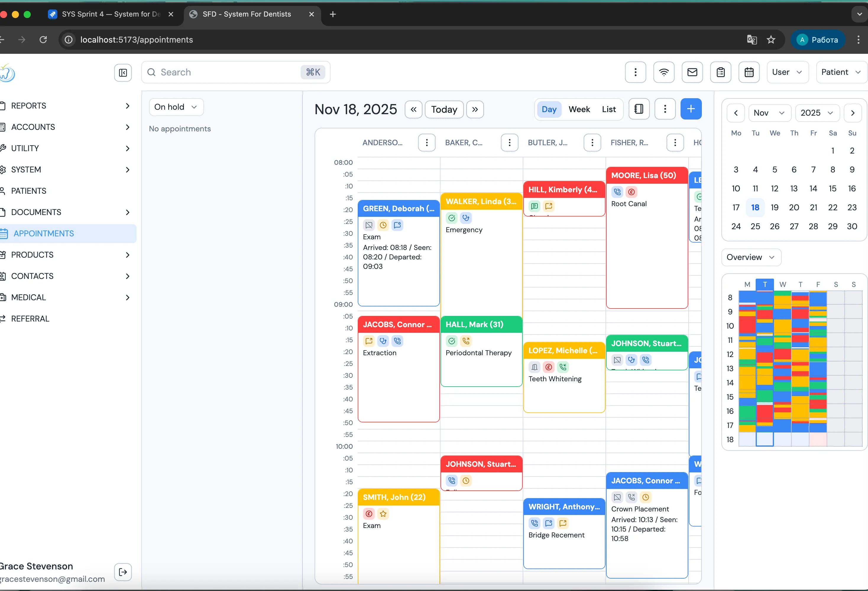Open ANDERSON column options menu

[x=427, y=143]
